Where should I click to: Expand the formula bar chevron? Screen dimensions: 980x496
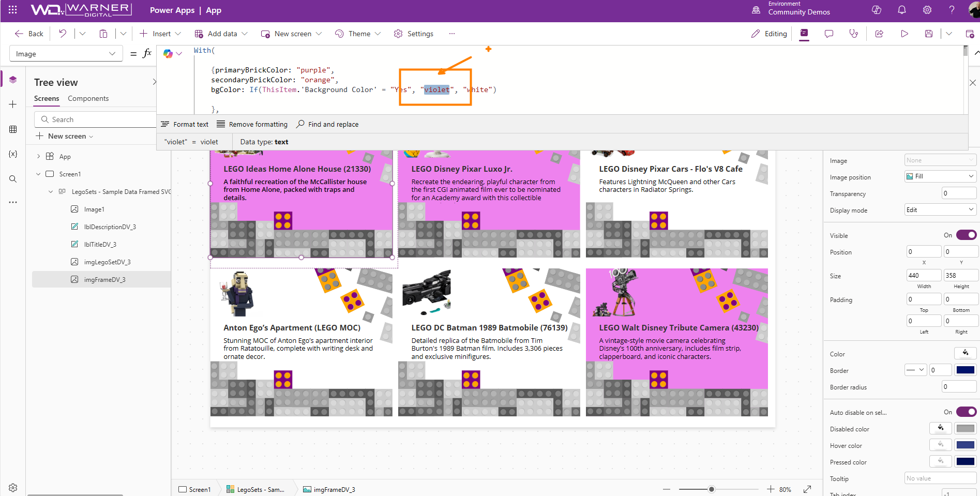[976, 53]
